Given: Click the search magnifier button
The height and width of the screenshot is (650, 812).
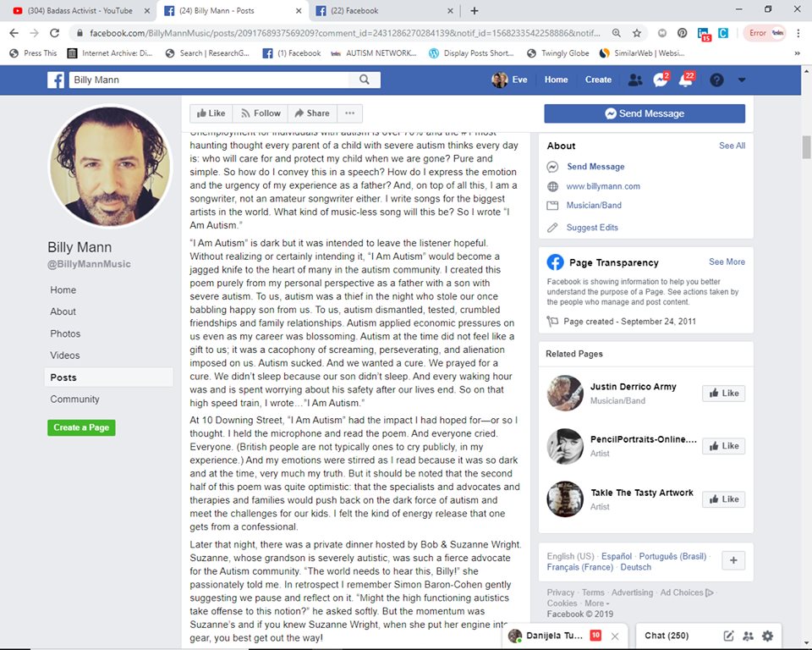Looking at the screenshot, I should coord(365,80).
